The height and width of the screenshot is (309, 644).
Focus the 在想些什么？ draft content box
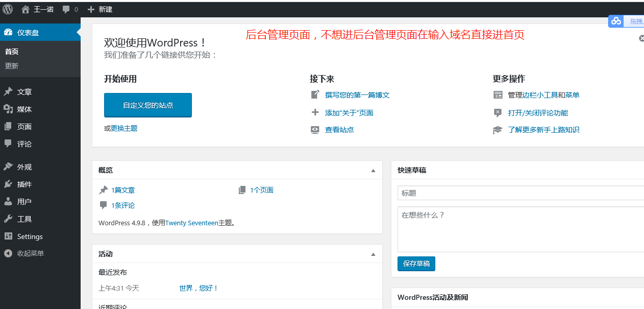point(521,229)
